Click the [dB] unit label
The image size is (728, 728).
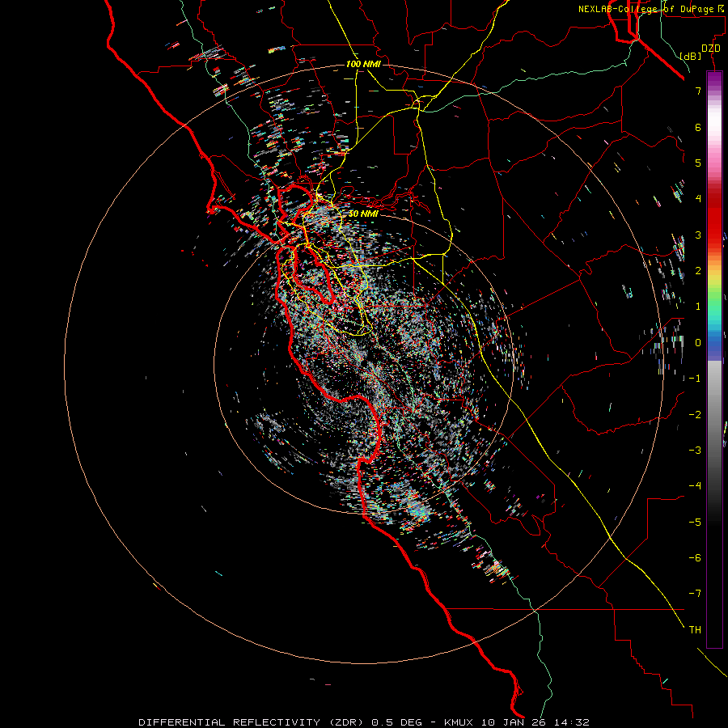[x=691, y=56]
